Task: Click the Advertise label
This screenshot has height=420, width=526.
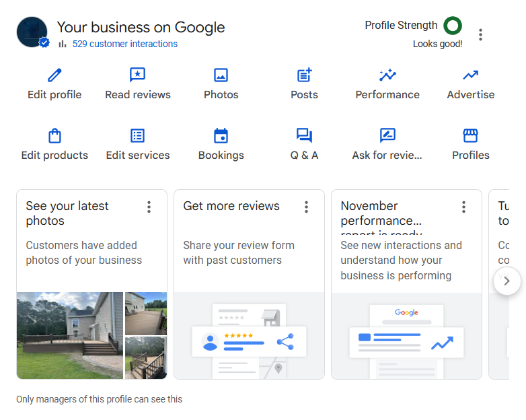Action: [x=471, y=95]
